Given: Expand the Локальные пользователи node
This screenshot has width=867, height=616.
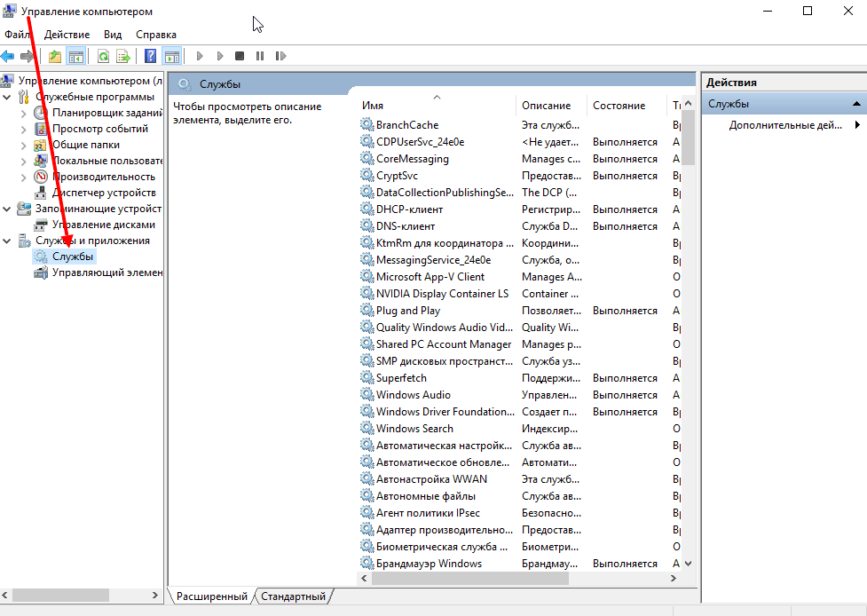Looking at the screenshot, I should (23, 162).
